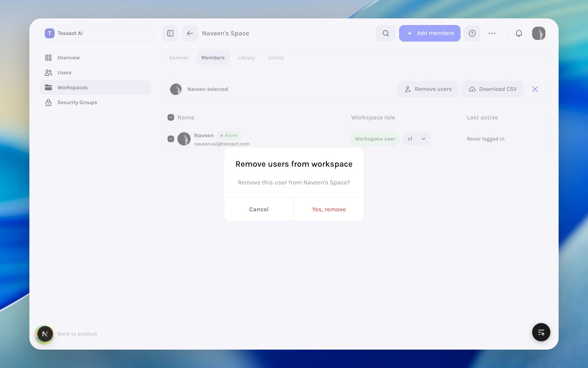588x368 pixels.
Task: Go back with the left arrow
Action: coord(190,33)
